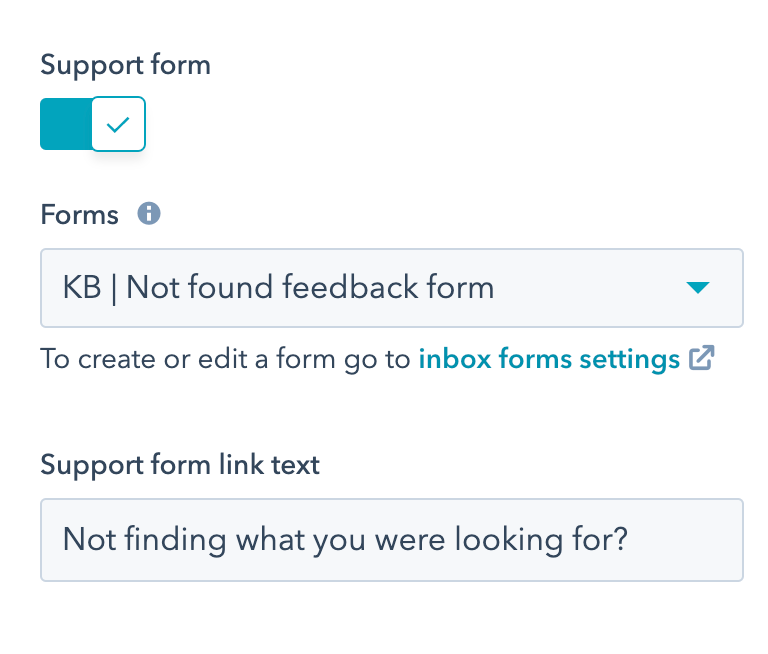The width and height of the screenshot is (768, 654).
Task: Click the info icon beside Forms
Action: click(x=149, y=213)
